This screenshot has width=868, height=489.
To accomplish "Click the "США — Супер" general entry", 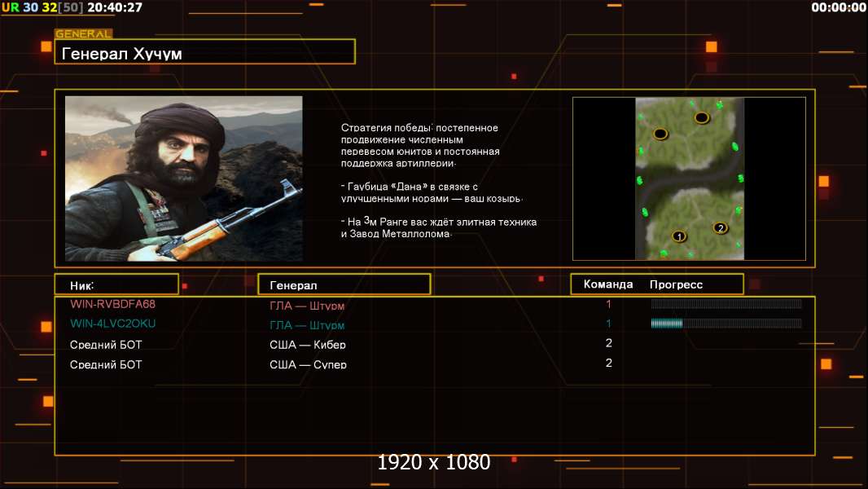I will [308, 364].
